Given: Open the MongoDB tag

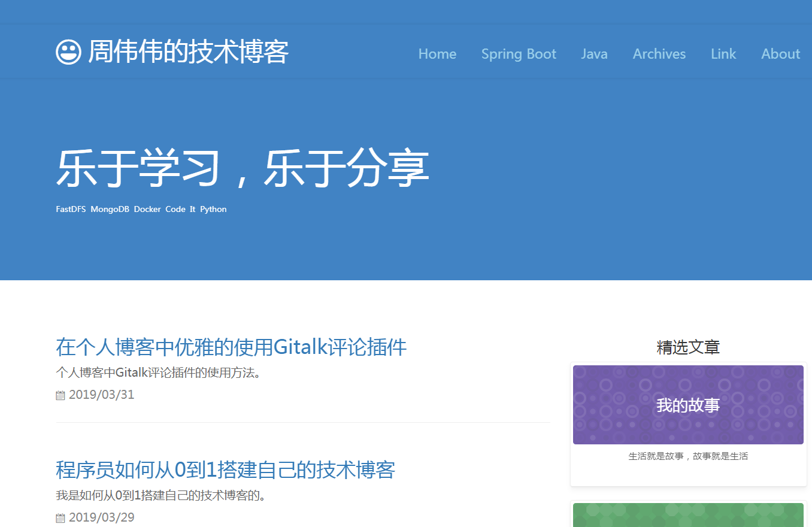Looking at the screenshot, I should [x=110, y=209].
